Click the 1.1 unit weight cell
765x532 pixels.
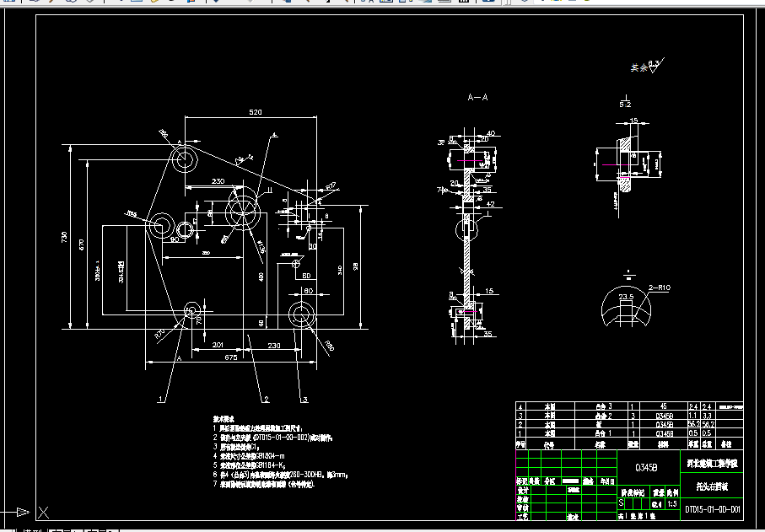click(x=693, y=416)
